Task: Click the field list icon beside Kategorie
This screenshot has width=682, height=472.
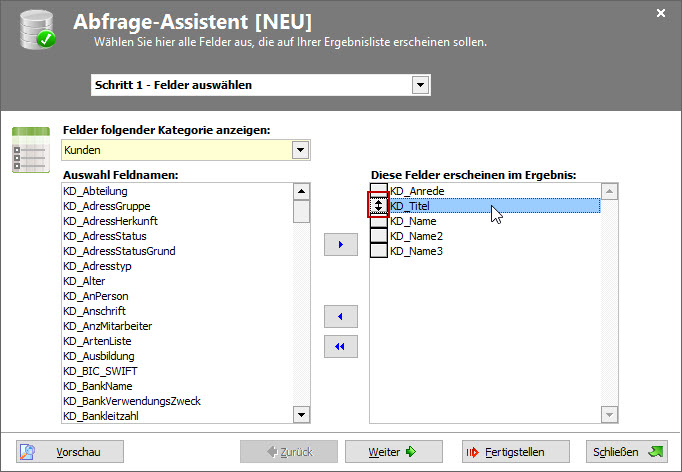Action: pos(30,149)
